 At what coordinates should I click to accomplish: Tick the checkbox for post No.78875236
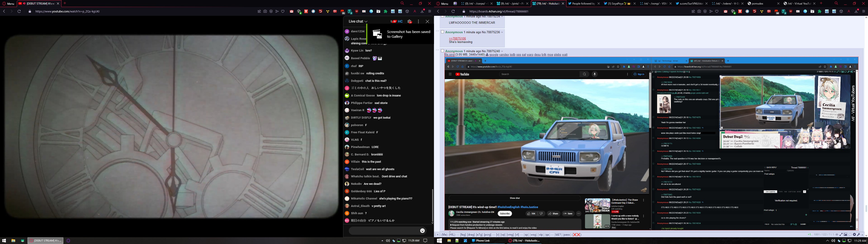[442, 32]
